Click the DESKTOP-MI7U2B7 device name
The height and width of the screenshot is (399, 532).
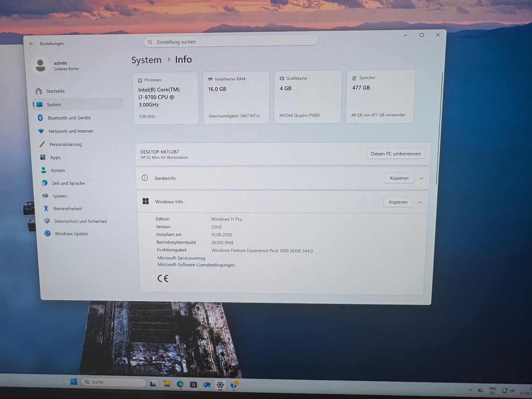[160, 152]
